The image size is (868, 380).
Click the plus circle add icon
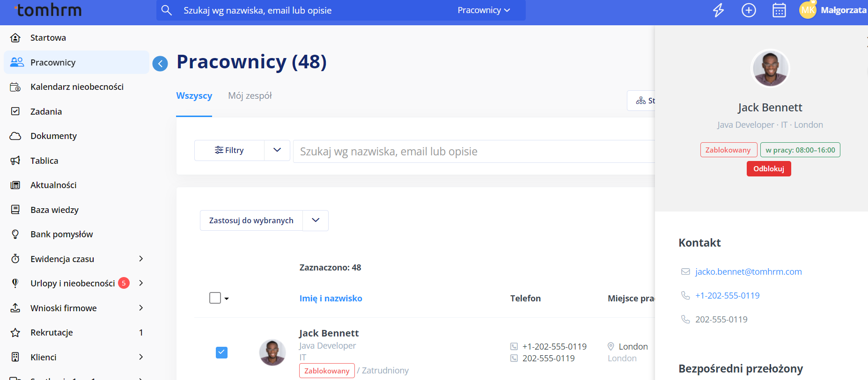(x=749, y=10)
